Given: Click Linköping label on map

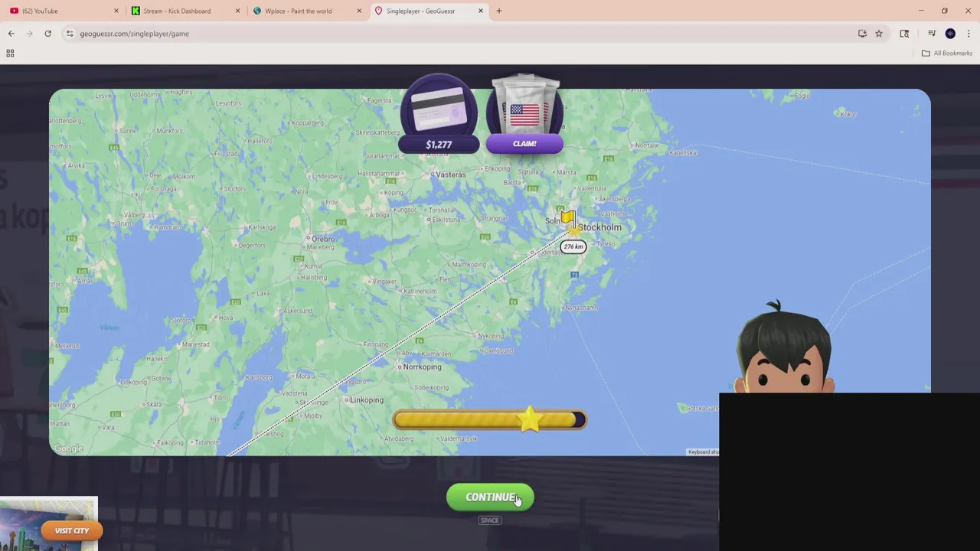Looking at the screenshot, I should point(367,399).
